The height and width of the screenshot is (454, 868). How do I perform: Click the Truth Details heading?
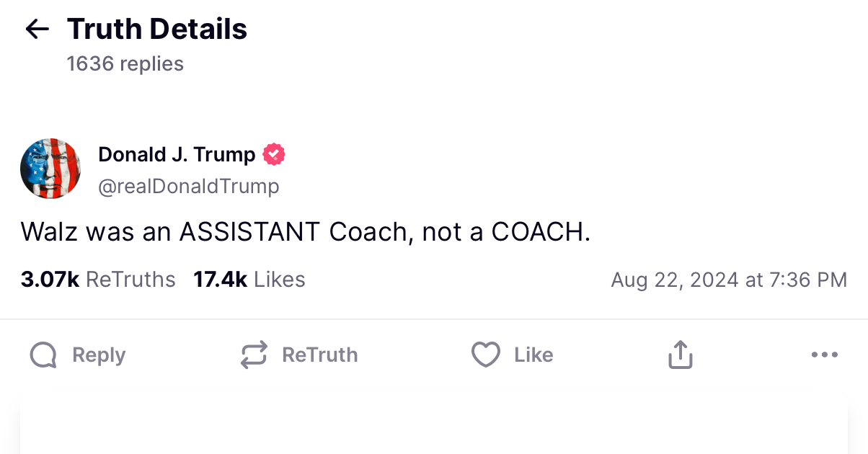(157, 29)
